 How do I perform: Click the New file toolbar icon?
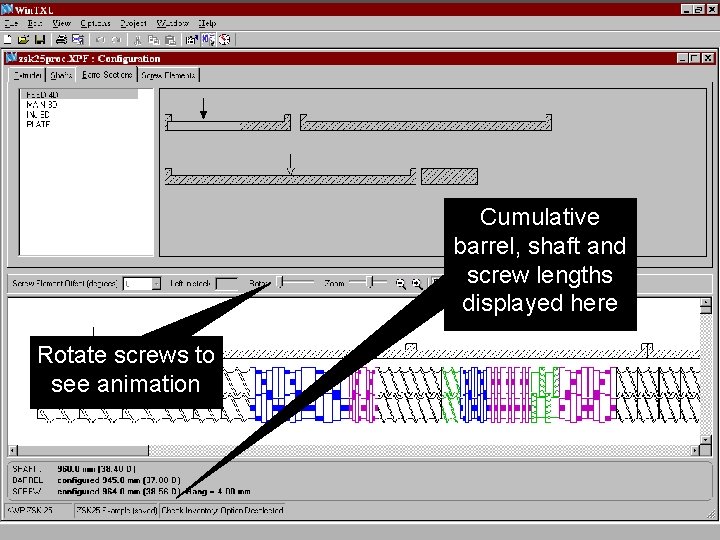pos(7,40)
